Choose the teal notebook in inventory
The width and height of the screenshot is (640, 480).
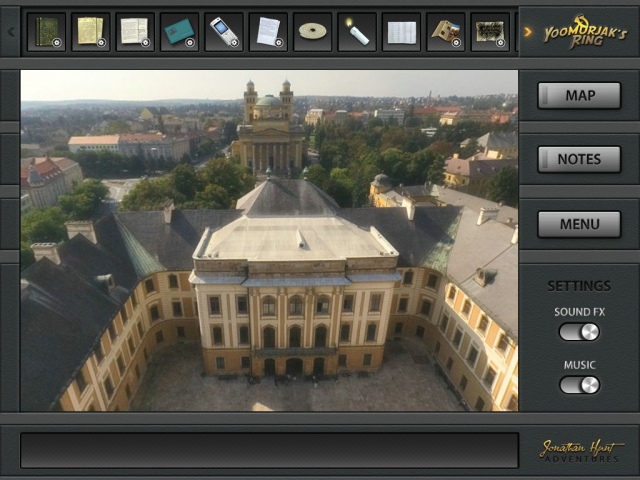coord(179,31)
